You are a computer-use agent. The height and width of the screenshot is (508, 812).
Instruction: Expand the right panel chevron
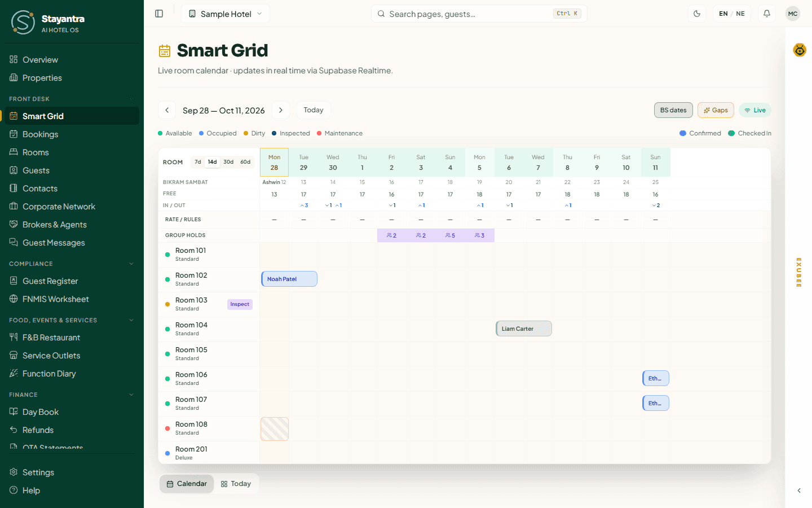(799, 491)
